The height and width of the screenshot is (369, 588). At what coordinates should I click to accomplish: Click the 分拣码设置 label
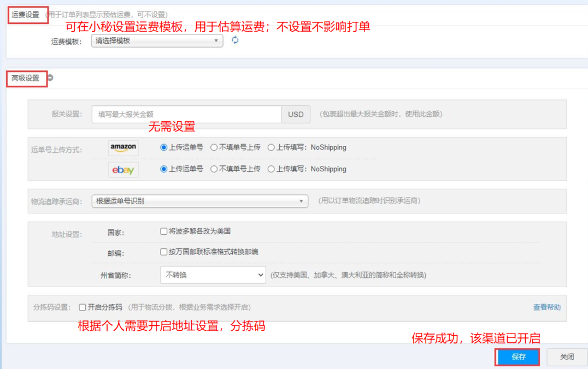52,307
